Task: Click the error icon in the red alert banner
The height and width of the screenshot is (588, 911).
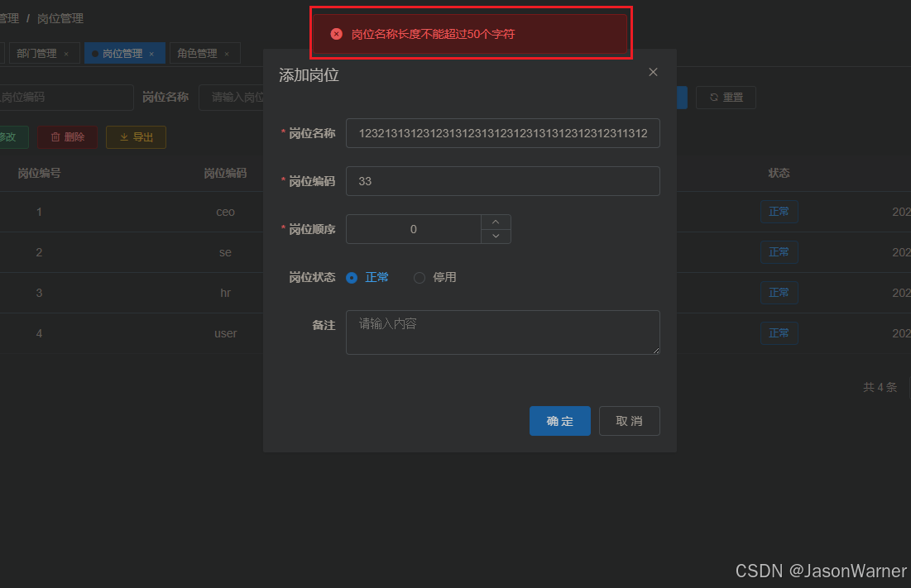Action: [x=336, y=34]
